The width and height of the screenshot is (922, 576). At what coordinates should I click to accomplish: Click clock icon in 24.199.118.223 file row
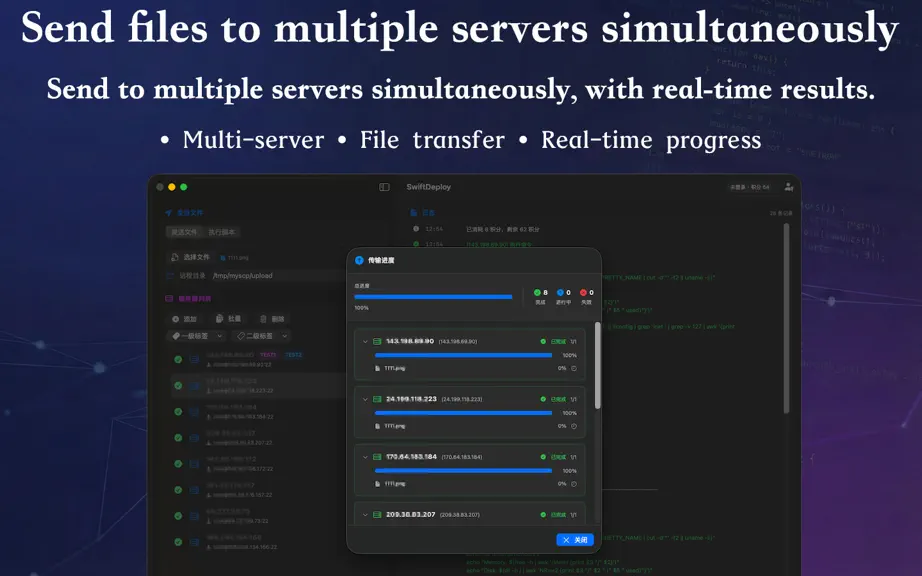click(574, 426)
